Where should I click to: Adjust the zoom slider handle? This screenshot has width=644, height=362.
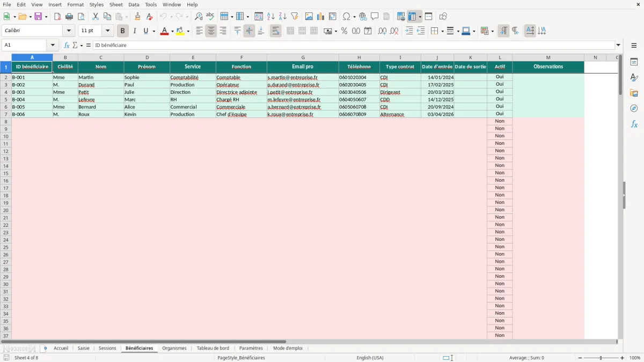pyautogui.click(x=601, y=358)
